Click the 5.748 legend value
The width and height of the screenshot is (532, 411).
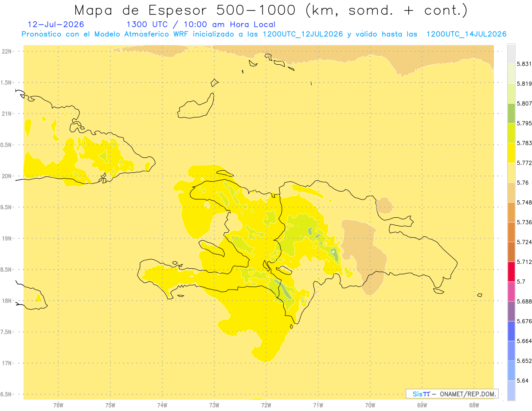tap(524, 203)
